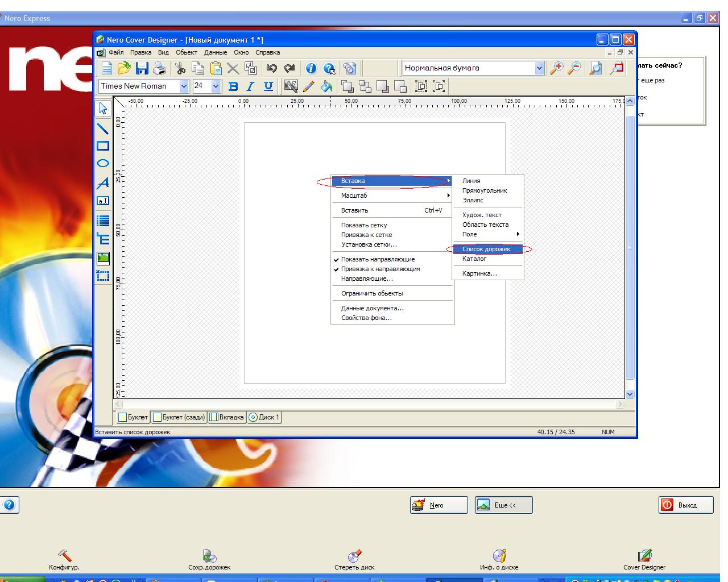728x582 pixels.
Task: Click the Nero Express help question button
Action: pos(10,505)
